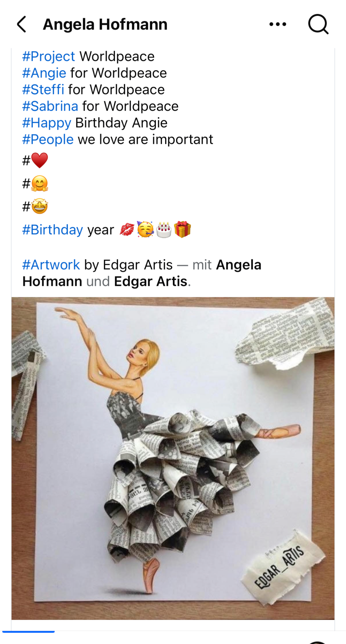Tap the #Steffi hashtag link
Screen dimensions: 346x644
(43, 90)
